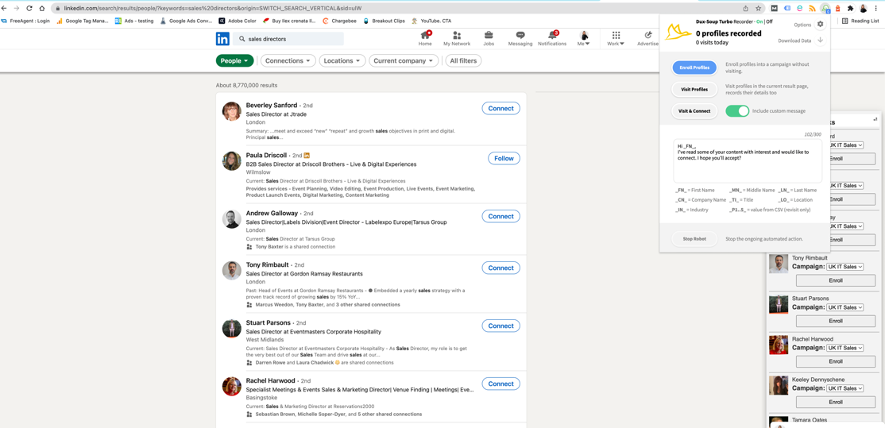Go back with the browser back arrow

5,8
